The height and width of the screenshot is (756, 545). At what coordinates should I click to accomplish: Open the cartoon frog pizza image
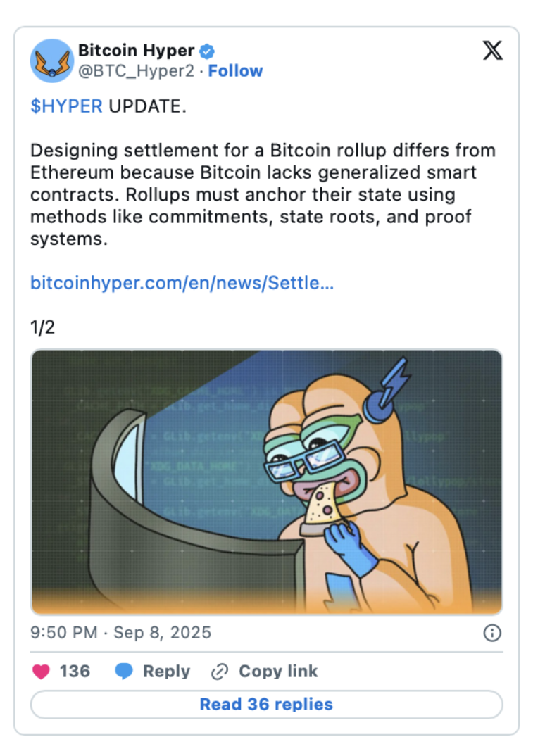(x=266, y=482)
